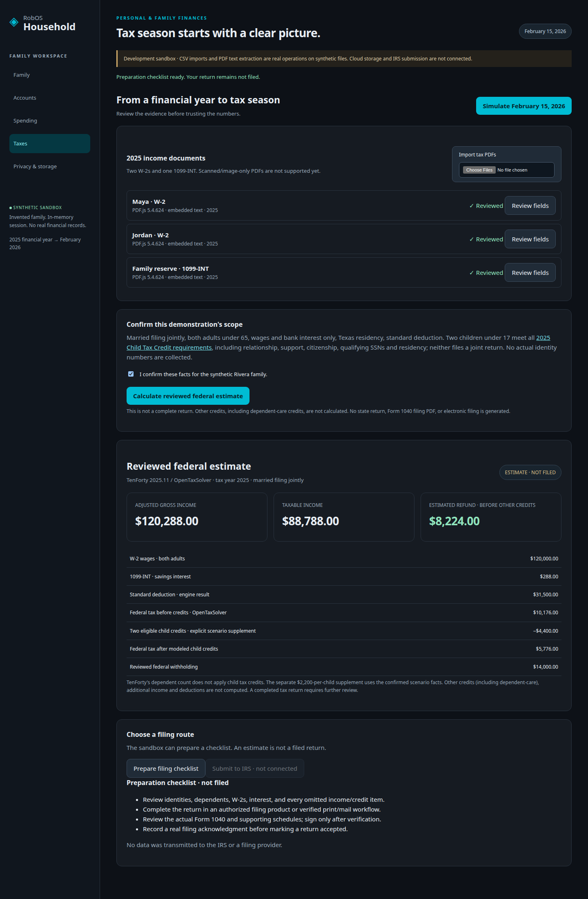This screenshot has height=899, width=588.
Task: Go to the Spending section
Action: click(x=50, y=121)
